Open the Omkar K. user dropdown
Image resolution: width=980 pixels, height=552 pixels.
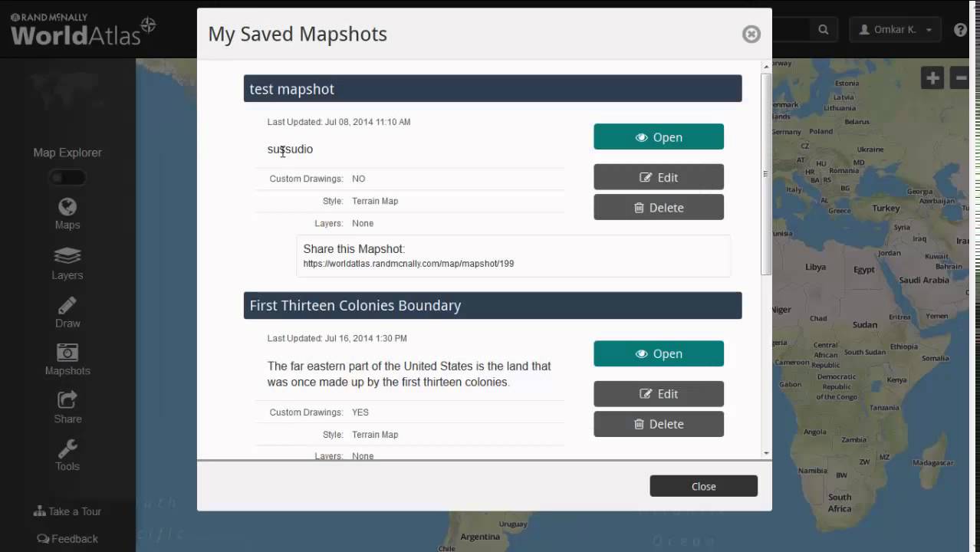(x=895, y=30)
